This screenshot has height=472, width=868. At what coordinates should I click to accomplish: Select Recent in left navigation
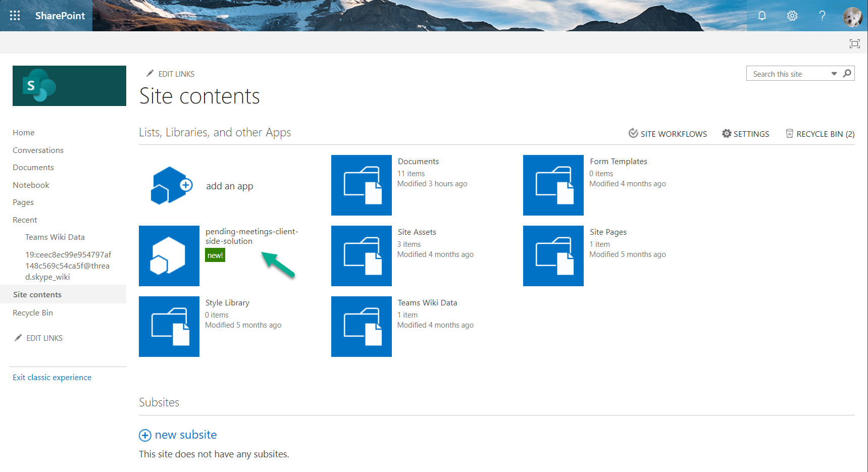pyautogui.click(x=25, y=220)
